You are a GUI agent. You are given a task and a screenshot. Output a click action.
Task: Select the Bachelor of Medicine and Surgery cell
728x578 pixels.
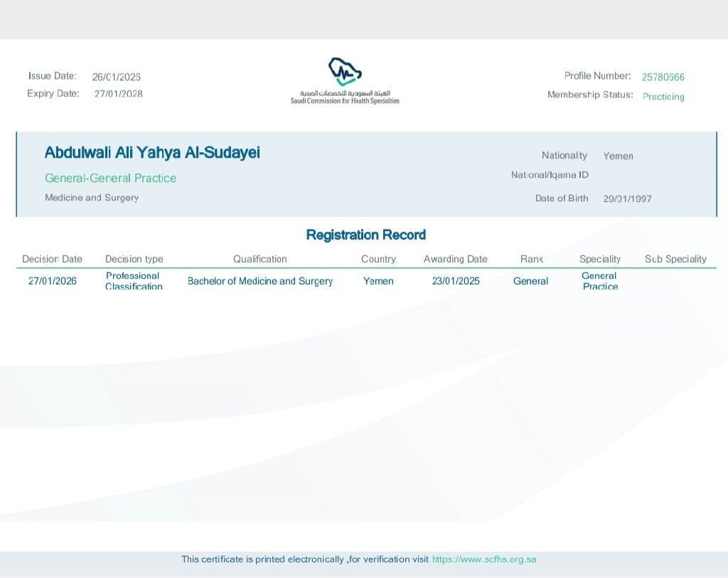click(x=259, y=282)
